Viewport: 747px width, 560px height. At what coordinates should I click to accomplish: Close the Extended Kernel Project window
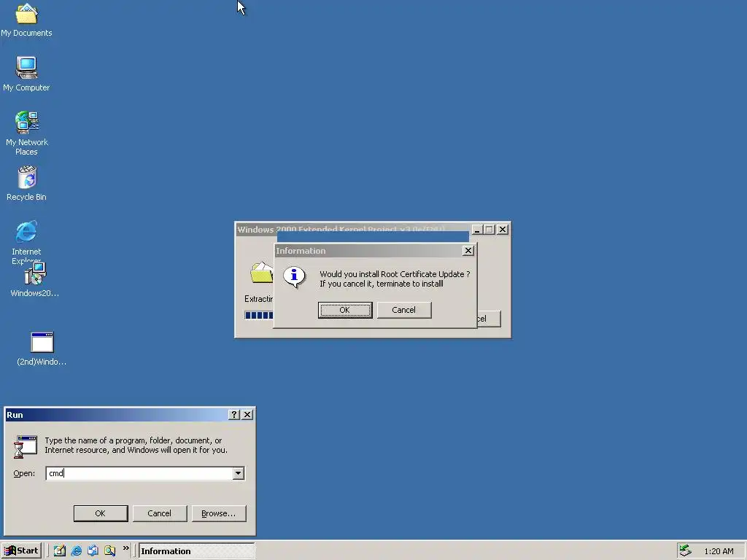503,230
